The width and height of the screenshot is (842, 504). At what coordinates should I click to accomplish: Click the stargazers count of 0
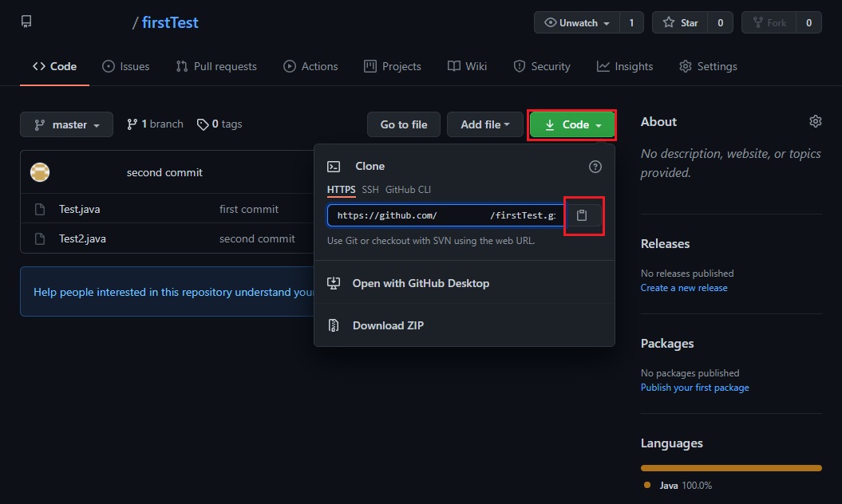point(720,22)
